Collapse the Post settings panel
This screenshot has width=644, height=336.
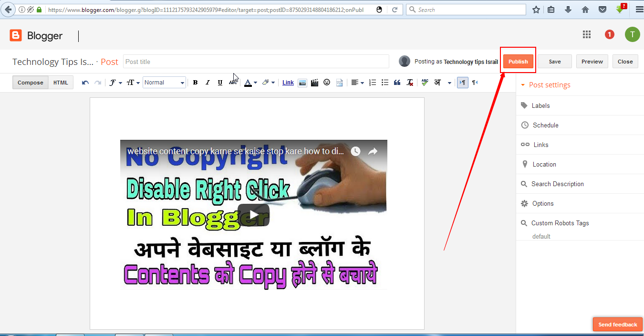click(x=545, y=85)
